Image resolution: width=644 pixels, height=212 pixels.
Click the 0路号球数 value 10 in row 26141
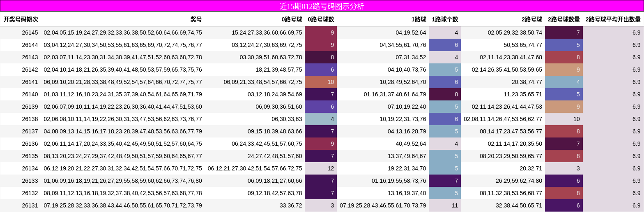(321, 82)
